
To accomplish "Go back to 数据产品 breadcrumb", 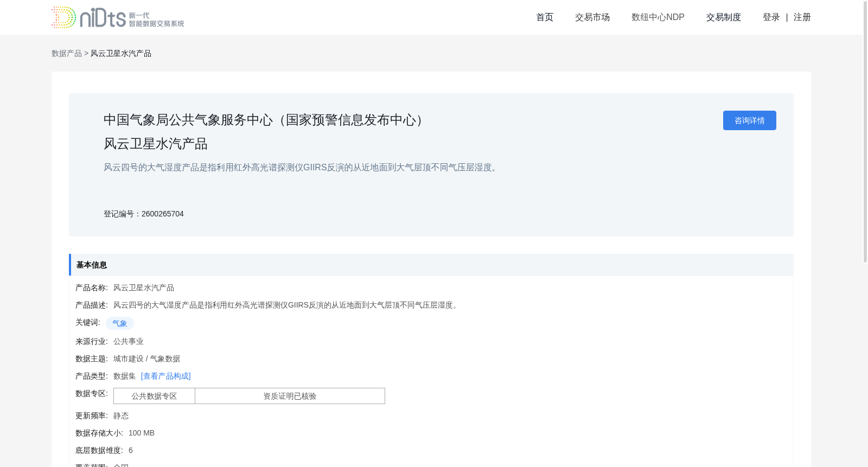I will tap(67, 53).
